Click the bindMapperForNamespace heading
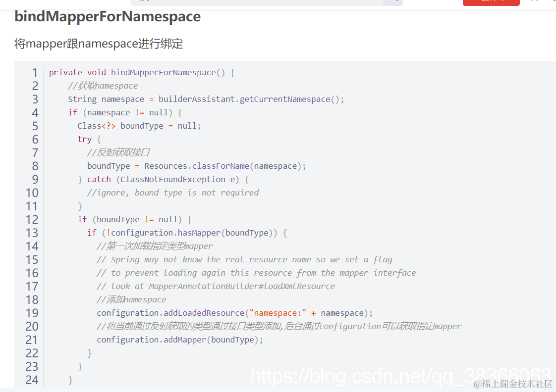 108,17
